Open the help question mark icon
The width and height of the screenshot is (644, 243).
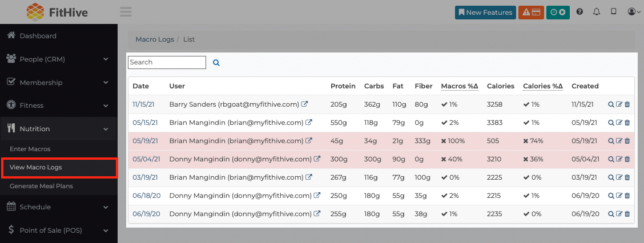pyautogui.click(x=579, y=12)
